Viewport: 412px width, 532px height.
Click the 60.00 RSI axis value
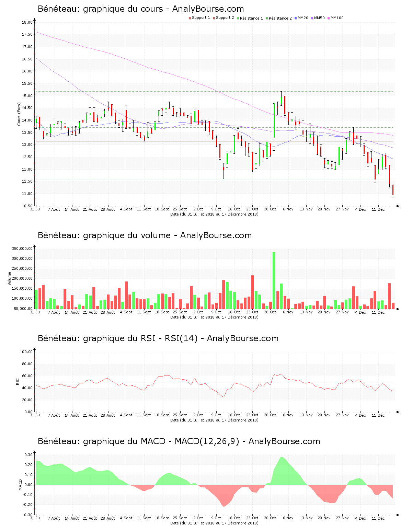[27, 376]
